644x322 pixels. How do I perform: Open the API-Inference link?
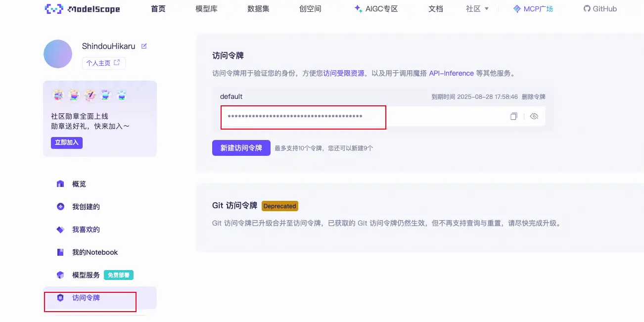coord(451,73)
